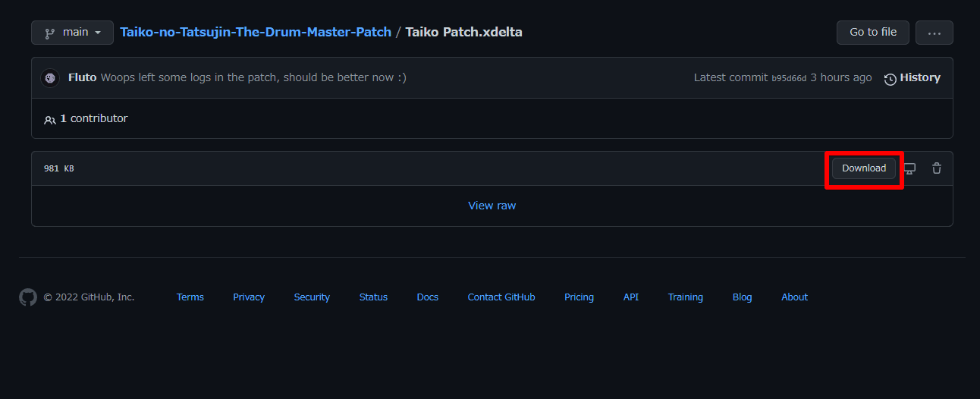
Task: Click the three-dots more options button
Action: (x=934, y=33)
